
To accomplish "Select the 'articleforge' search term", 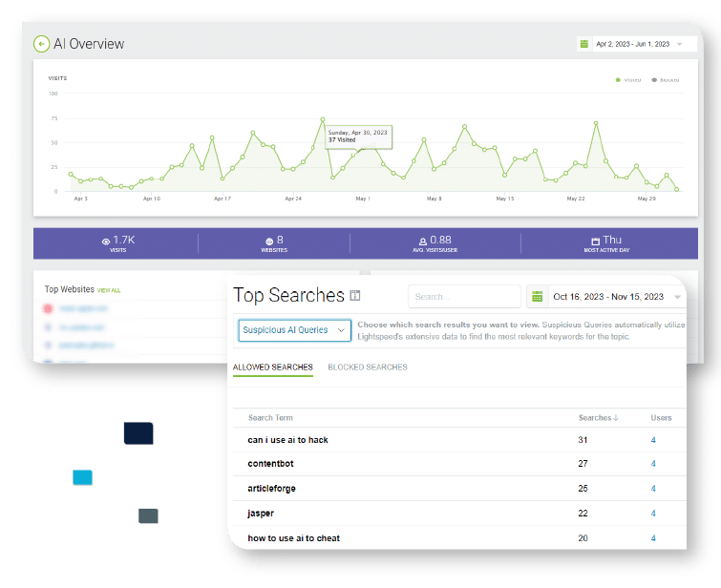I will point(271,489).
